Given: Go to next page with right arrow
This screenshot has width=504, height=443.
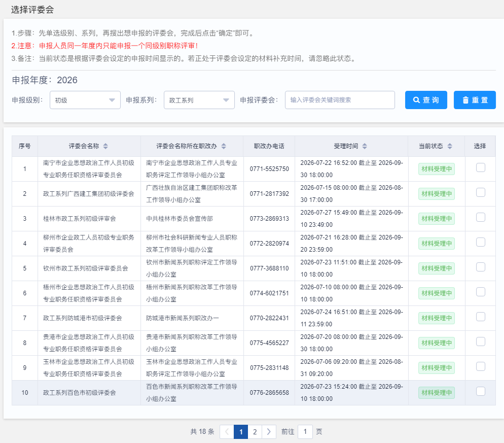Looking at the screenshot, I should 269,432.
